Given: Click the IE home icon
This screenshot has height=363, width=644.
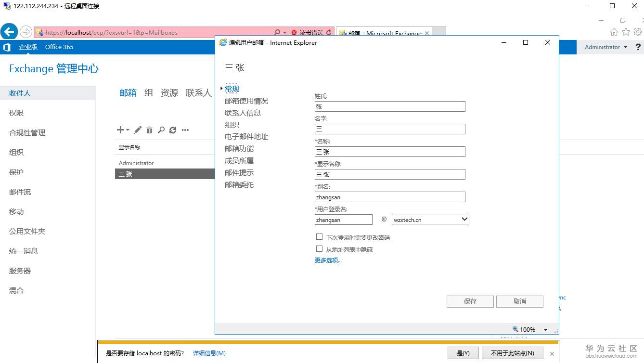Looking at the screenshot, I should point(614,32).
